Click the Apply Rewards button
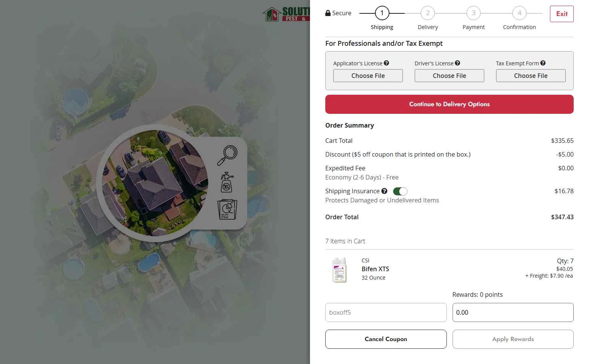This screenshot has height=364, width=589. click(513, 339)
